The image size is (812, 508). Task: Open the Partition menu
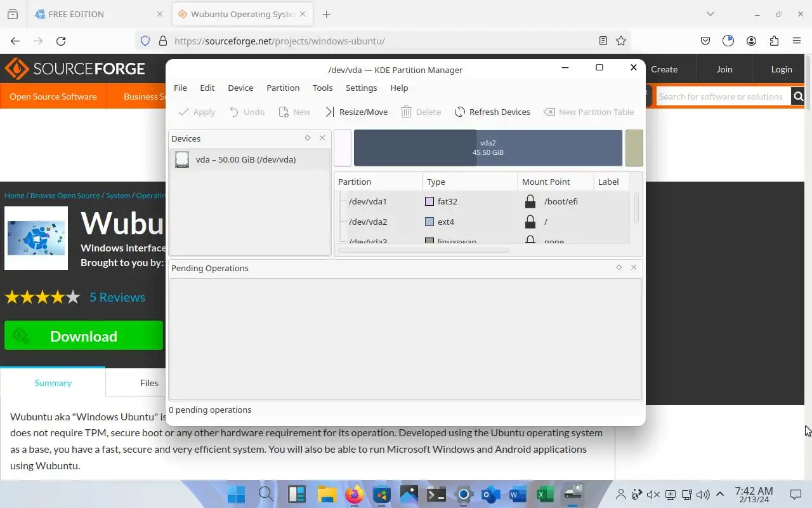click(283, 88)
